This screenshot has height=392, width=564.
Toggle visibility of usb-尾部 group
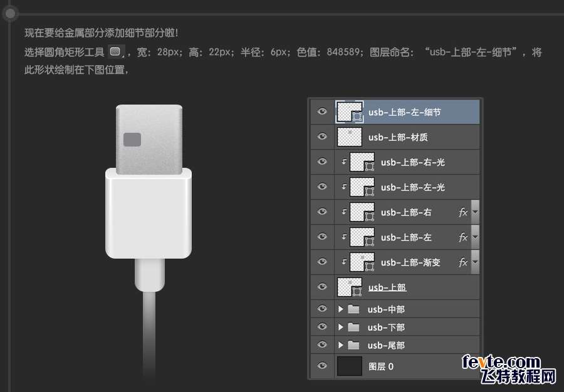point(322,344)
